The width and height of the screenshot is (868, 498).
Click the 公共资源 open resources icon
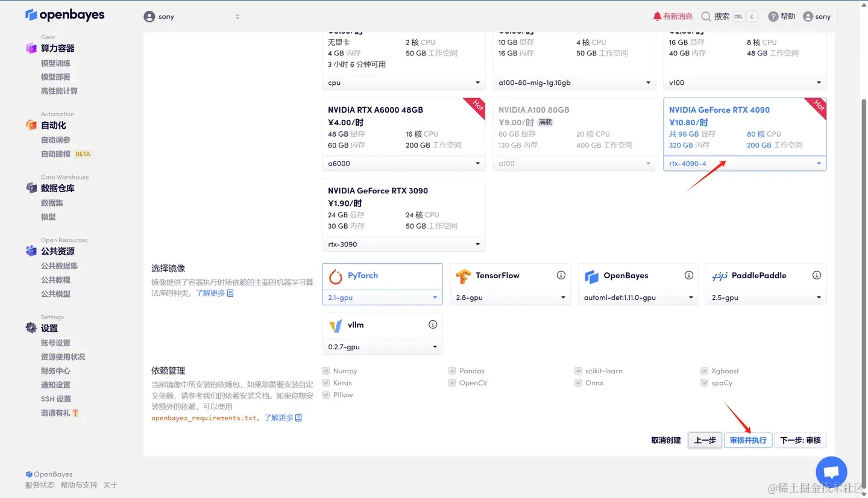(x=31, y=251)
